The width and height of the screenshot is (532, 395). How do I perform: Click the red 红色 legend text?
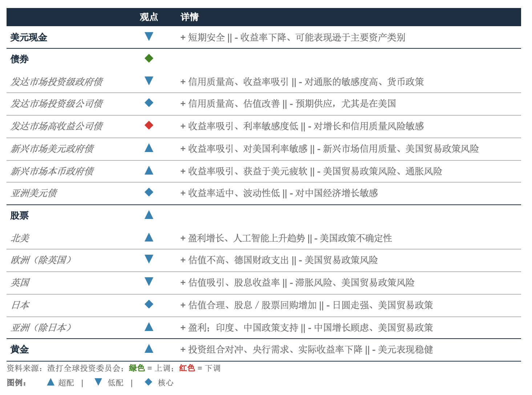187,368
